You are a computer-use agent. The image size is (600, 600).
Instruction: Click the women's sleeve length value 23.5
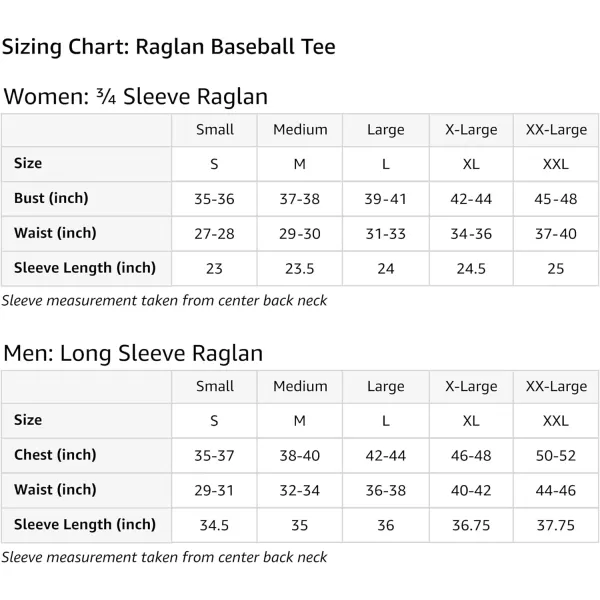click(x=300, y=269)
